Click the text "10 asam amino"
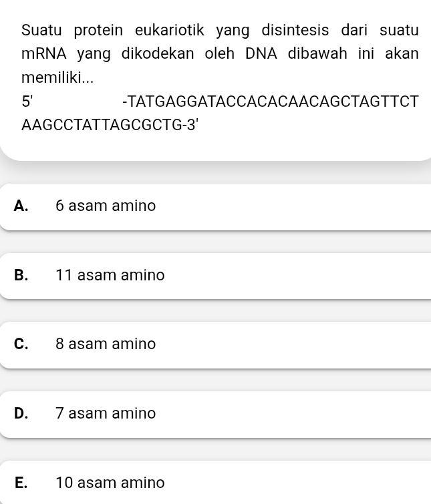This screenshot has width=431, height=504. click(x=110, y=483)
